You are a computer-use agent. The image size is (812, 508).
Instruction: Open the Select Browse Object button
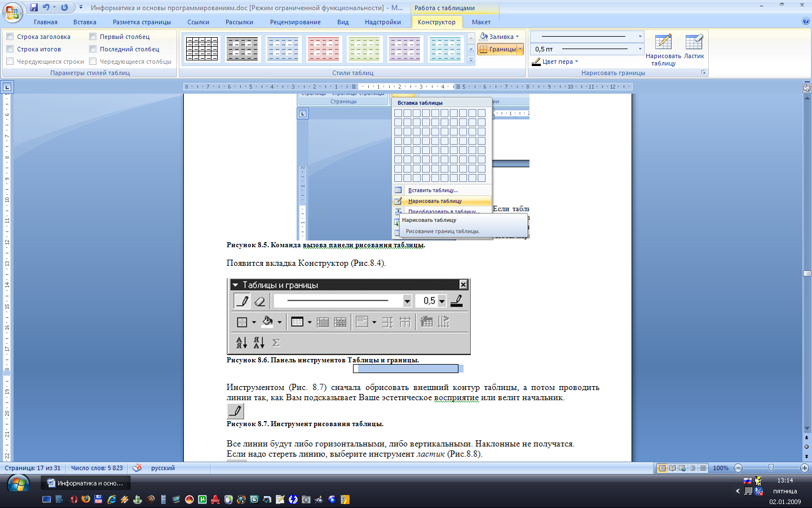tap(807, 446)
